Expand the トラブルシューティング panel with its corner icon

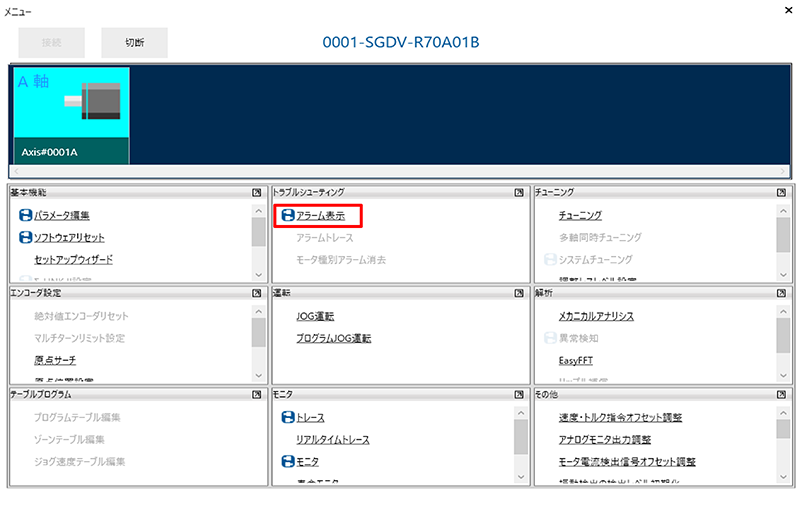[x=519, y=192]
